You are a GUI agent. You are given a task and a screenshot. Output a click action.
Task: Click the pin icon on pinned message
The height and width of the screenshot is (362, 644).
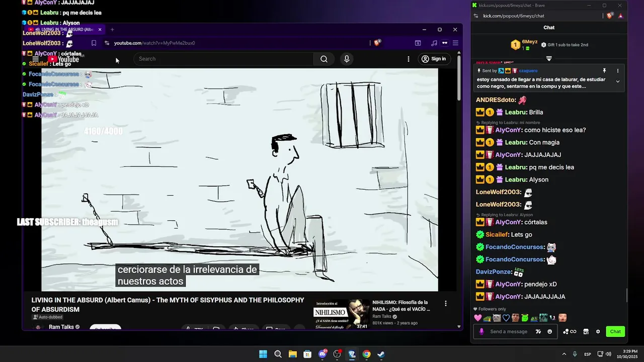click(604, 71)
